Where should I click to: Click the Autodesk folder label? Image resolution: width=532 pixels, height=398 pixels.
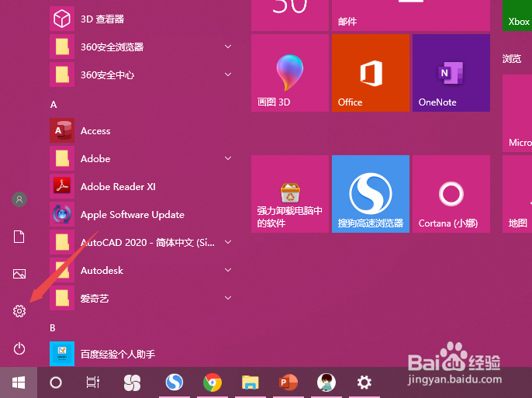102,271
